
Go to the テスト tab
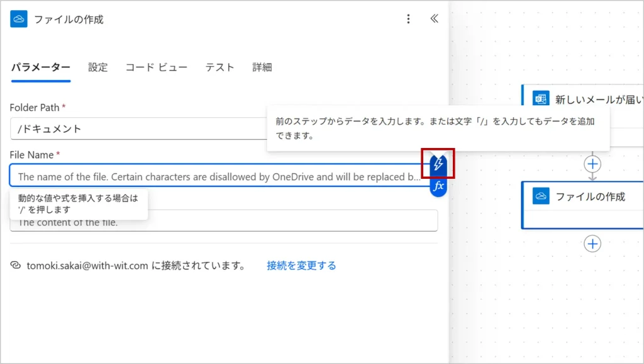[x=219, y=67]
